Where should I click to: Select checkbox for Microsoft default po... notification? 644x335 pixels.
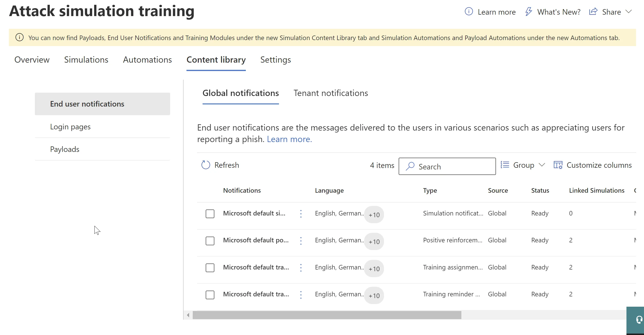click(x=210, y=241)
